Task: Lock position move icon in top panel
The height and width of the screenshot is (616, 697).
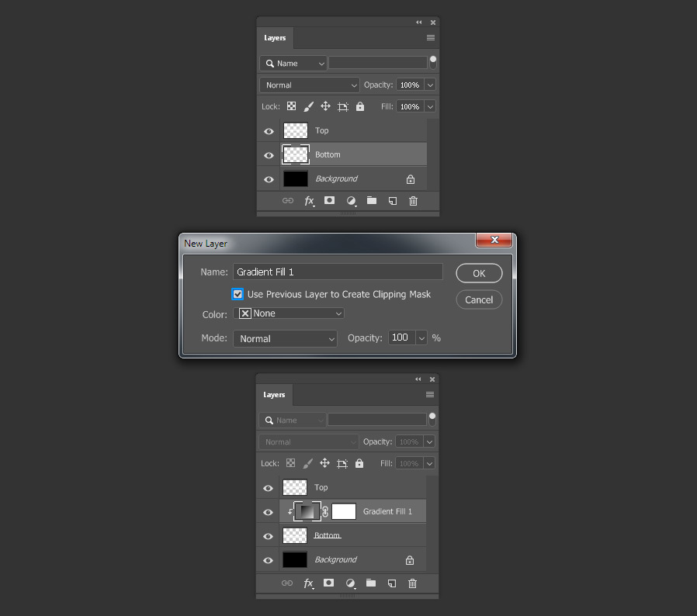Action: (325, 106)
